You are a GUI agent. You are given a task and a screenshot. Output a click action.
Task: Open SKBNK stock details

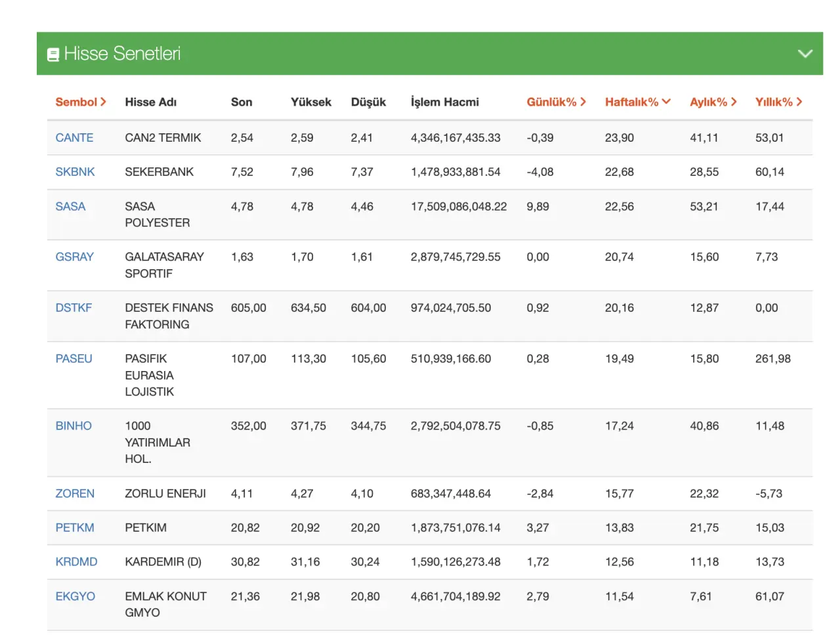pyautogui.click(x=75, y=172)
